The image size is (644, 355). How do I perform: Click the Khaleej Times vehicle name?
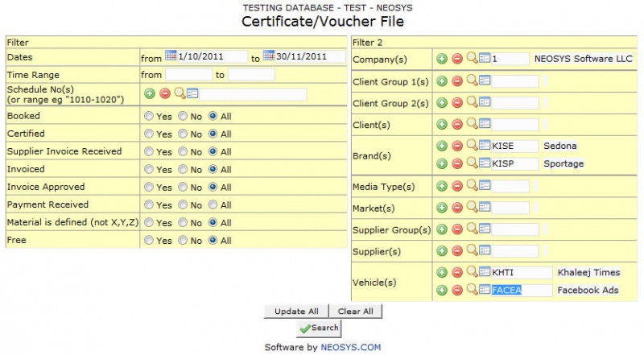pyautogui.click(x=588, y=272)
